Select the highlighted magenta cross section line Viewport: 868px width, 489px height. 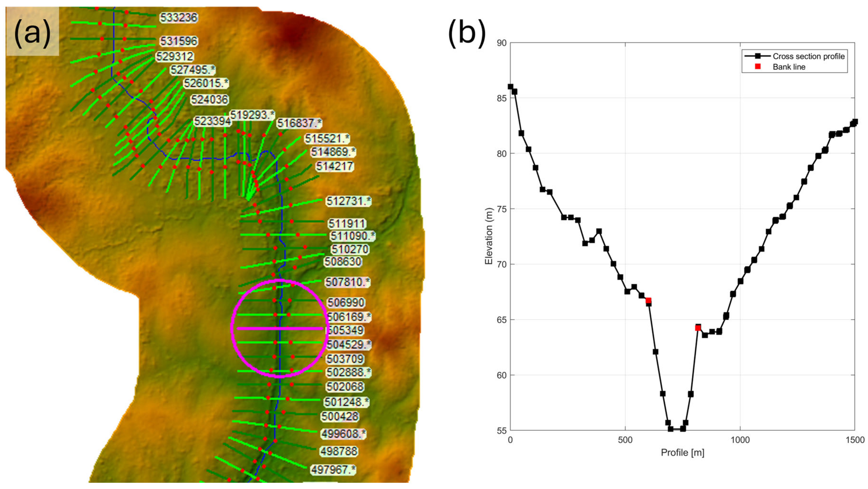click(x=280, y=328)
